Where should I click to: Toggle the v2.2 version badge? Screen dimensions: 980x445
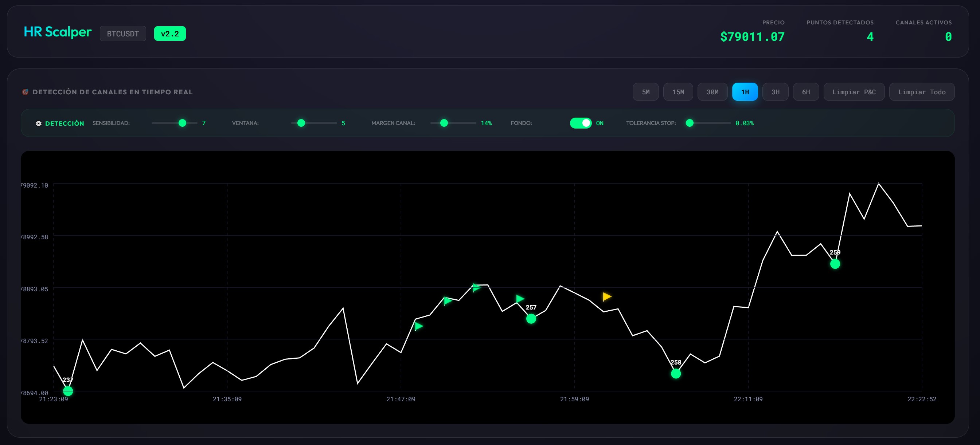point(170,34)
